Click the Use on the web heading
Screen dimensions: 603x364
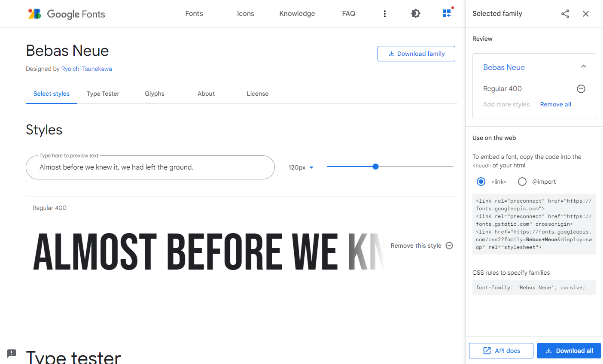[494, 138]
